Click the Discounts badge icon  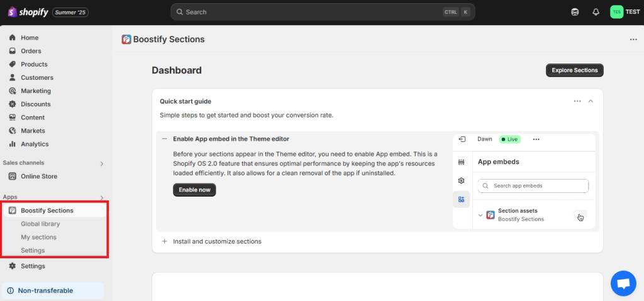coord(13,104)
